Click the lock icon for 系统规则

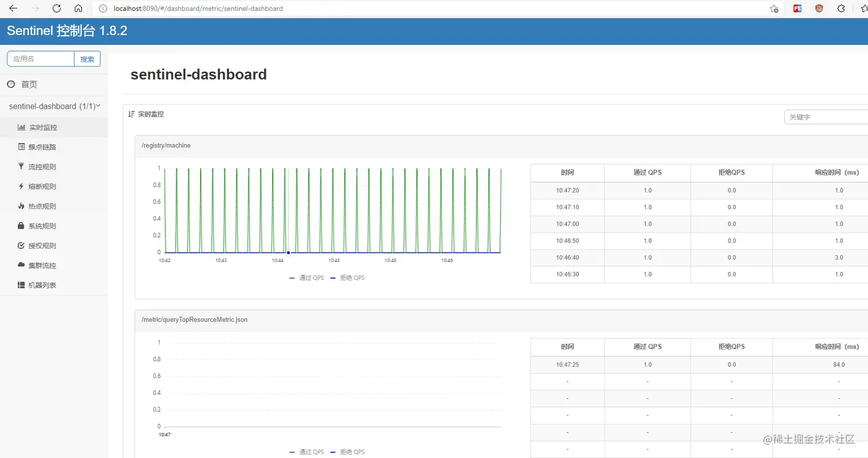[x=21, y=226]
